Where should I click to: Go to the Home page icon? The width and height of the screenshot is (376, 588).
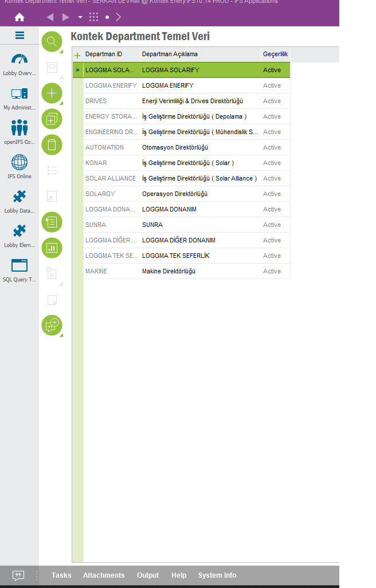click(x=19, y=17)
